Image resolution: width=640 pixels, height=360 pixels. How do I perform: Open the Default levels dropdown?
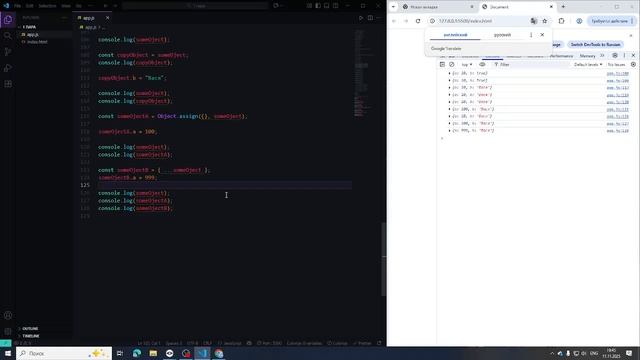click(588, 64)
